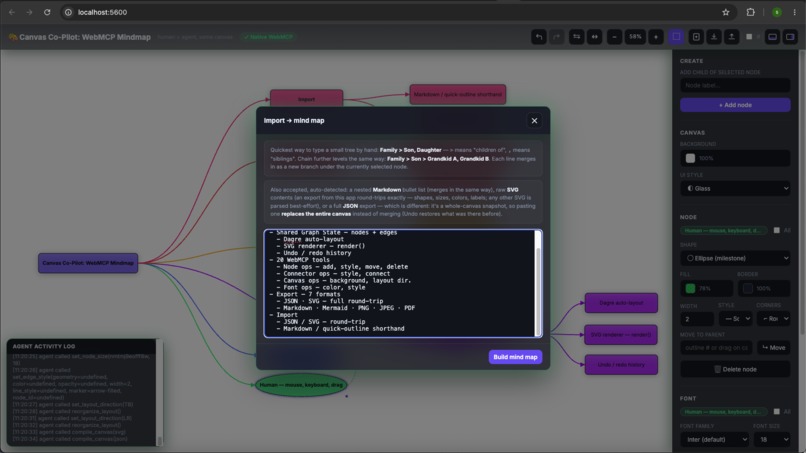Open the Shape Ellipse (milestone) dropdown

(735, 258)
